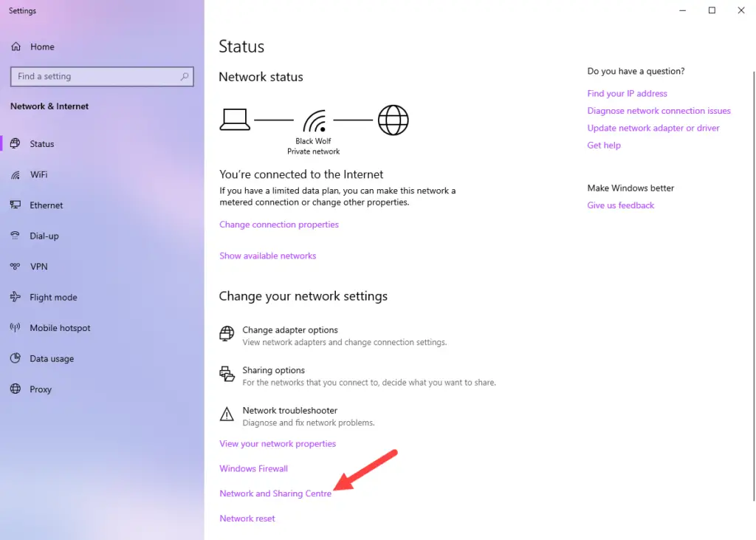Open Find your IP address help link
The height and width of the screenshot is (540, 756).
(627, 93)
